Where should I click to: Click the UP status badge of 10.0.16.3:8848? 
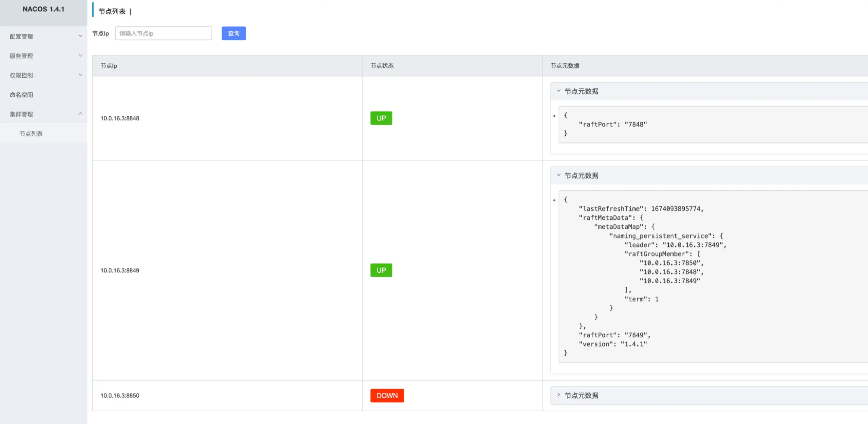point(381,118)
